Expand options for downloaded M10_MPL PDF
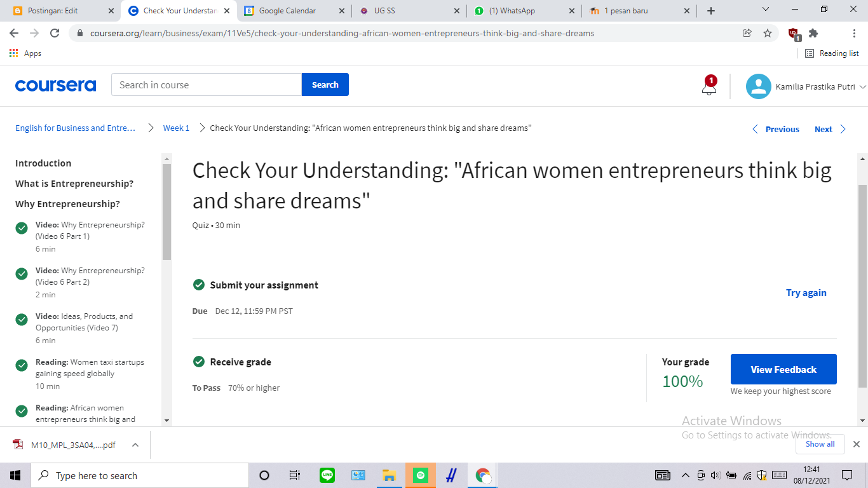Image resolution: width=868 pixels, height=488 pixels. [x=135, y=445]
